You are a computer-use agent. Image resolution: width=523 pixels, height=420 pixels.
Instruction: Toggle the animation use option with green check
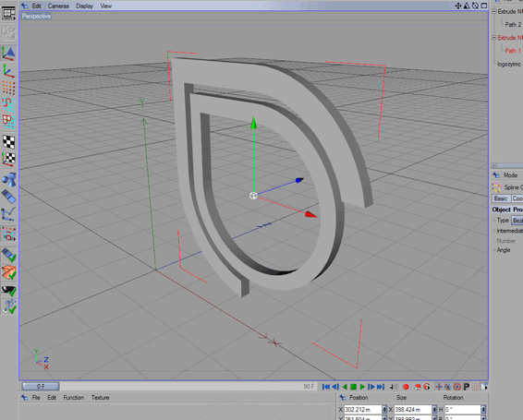(8, 255)
